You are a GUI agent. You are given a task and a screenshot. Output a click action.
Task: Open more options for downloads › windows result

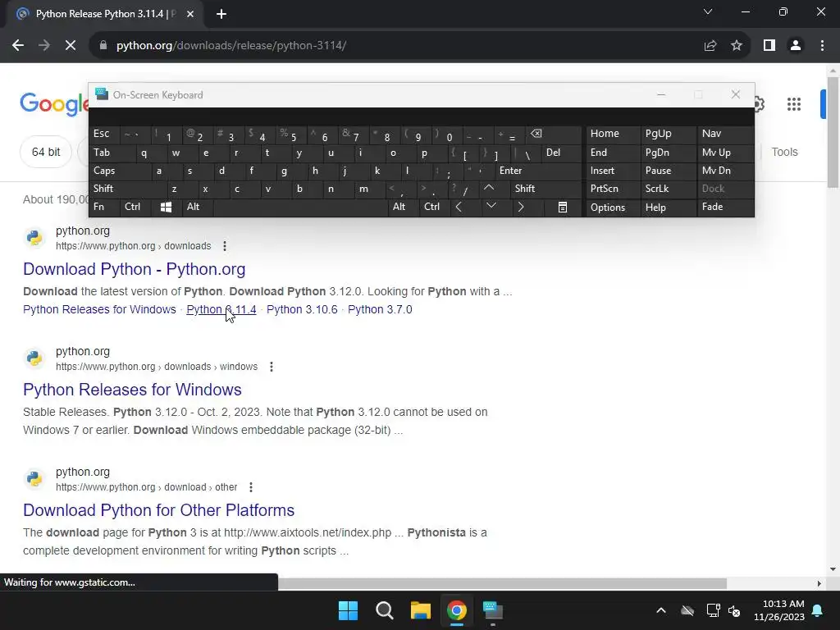(271, 367)
